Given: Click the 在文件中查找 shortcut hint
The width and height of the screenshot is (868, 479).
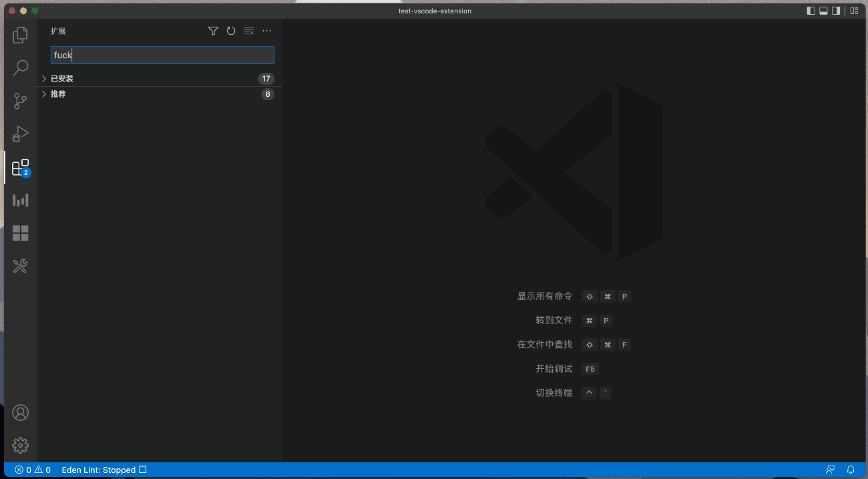Looking at the screenshot, I should [x=545, y=345].
